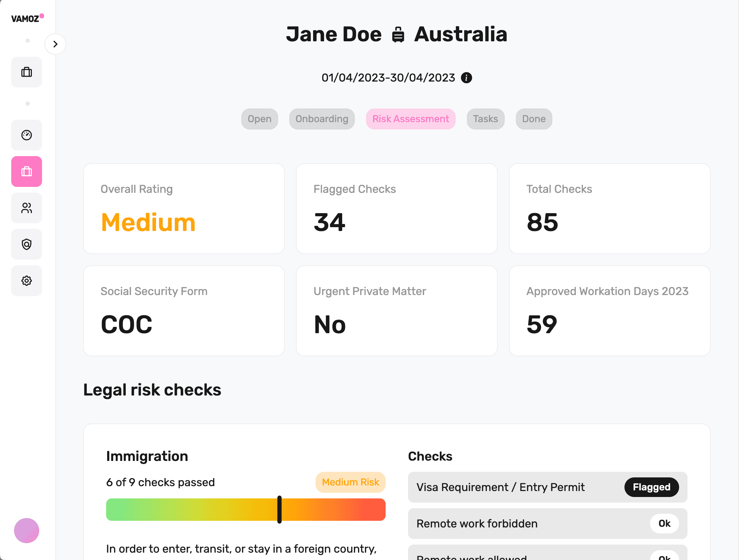Switch to the Tasks stage
The height and width of the screenshot is (560, 739).
coord(485,119)
